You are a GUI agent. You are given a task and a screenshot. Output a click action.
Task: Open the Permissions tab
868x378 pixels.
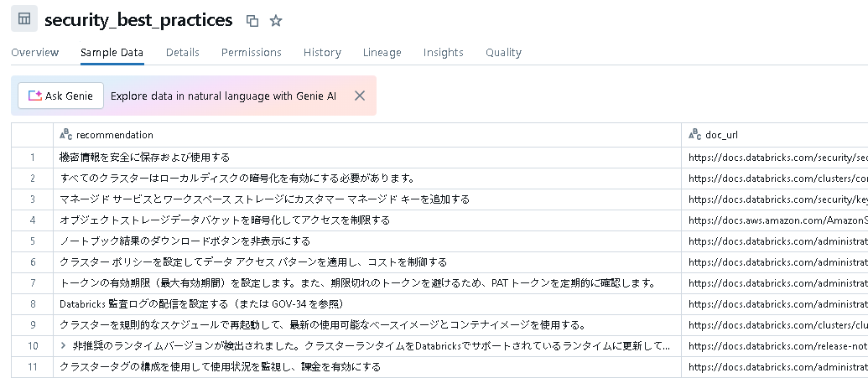252,53
